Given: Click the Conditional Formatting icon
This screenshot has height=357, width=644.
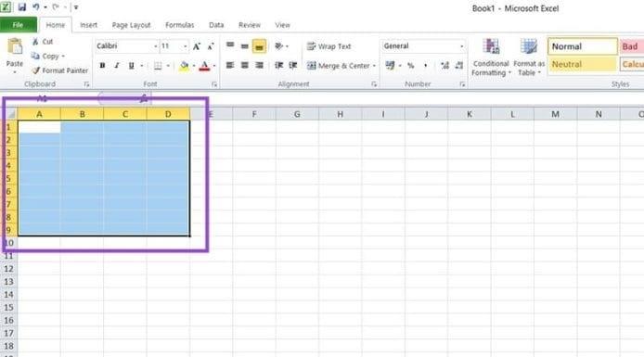Looking at the screenshot, I should point(491,46).
